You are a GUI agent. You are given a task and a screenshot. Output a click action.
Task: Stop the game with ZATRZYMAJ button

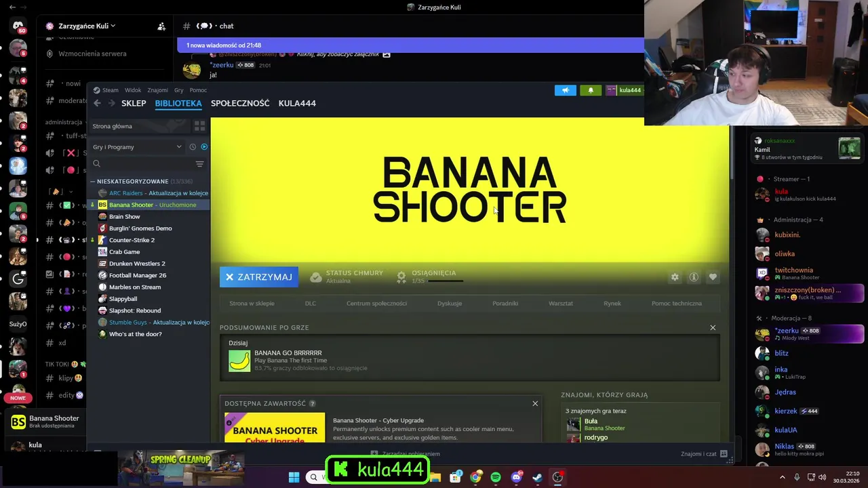(x=259, y=277)
